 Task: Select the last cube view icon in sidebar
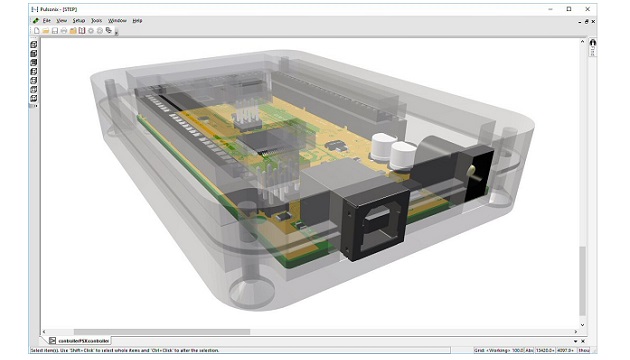click(34, 98)
